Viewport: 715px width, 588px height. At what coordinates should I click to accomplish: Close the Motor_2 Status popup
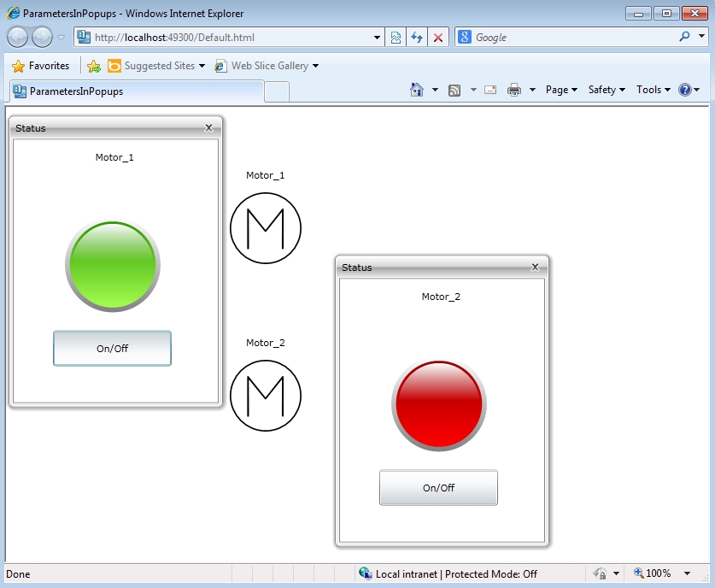coord(536,267)
